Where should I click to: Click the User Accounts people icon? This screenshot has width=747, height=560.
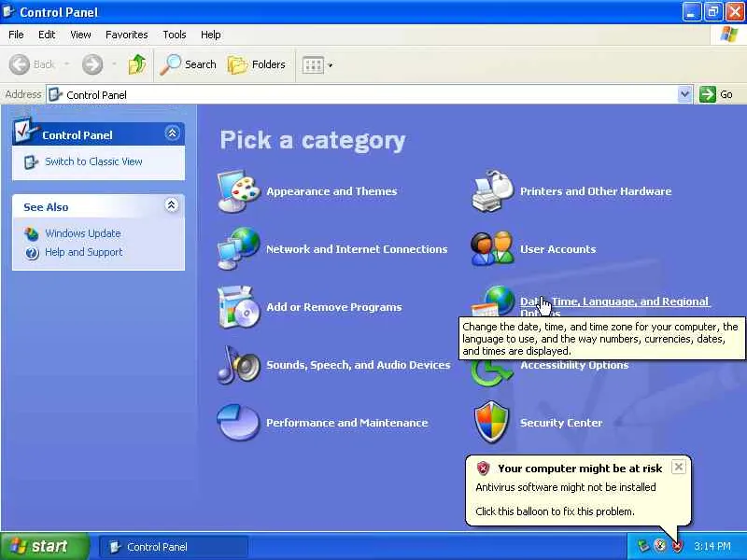(492, 248)
